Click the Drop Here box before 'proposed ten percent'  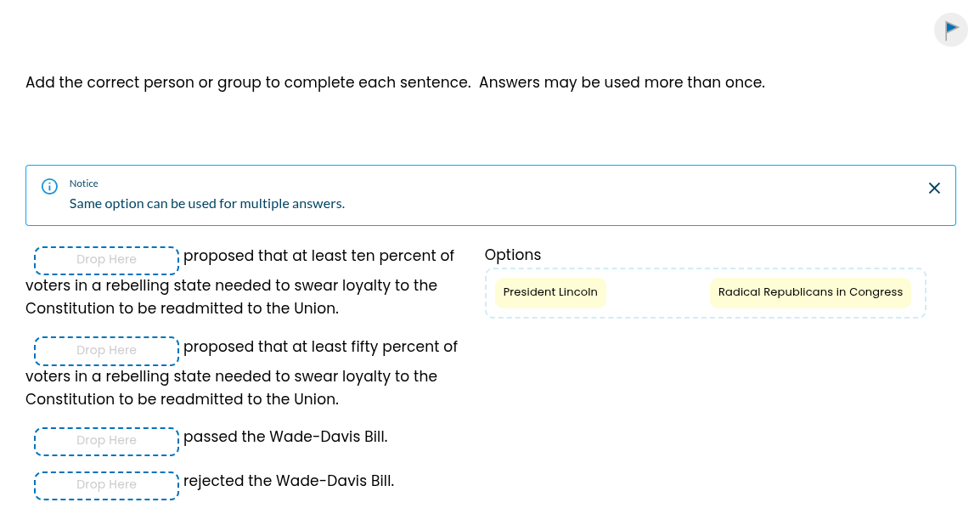106,260
